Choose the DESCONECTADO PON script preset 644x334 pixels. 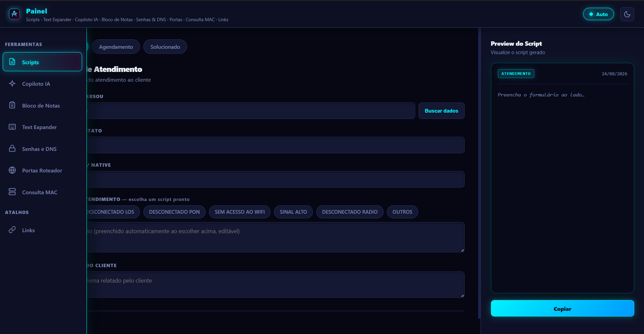(x=174, y=212)
